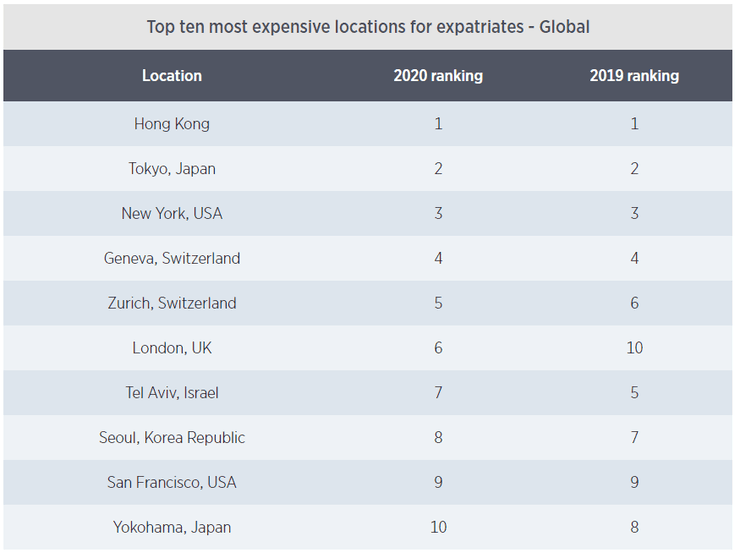
Task: Click the table title about expatriate locations
Action: [x=368, y=26]
